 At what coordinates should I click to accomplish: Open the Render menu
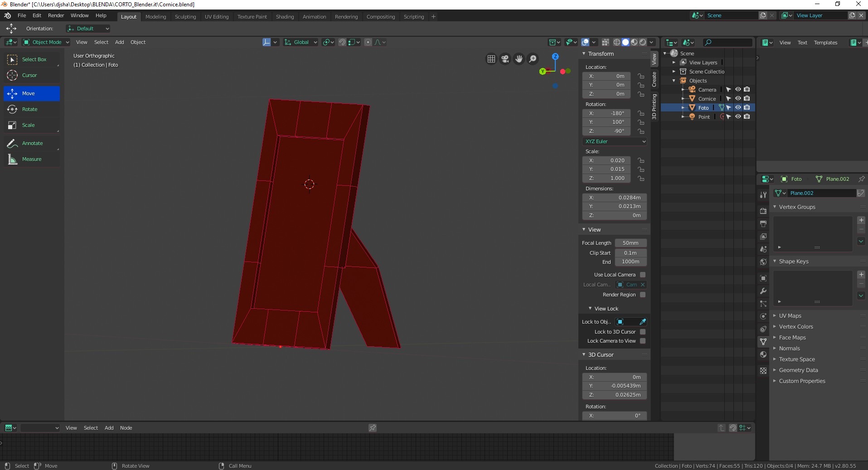pos(56,15)
